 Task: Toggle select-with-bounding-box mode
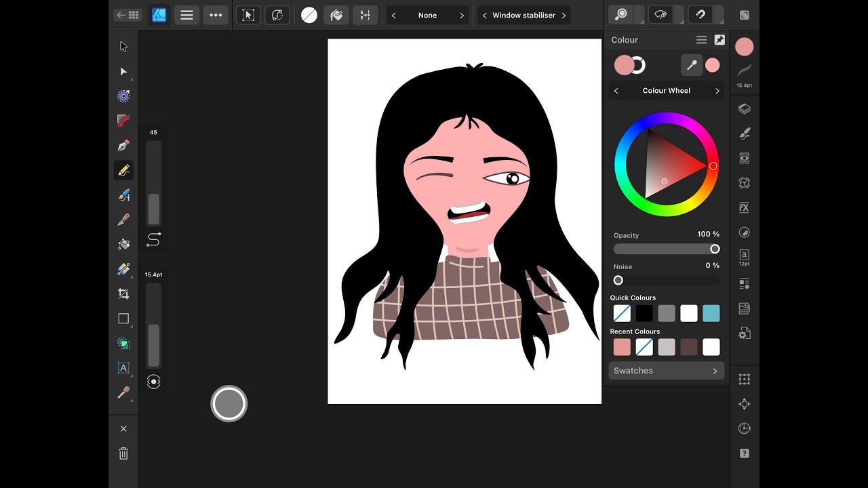pos(248,15)
